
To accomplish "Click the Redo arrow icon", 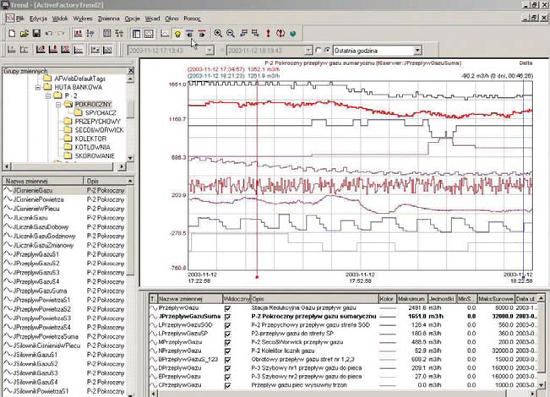I will point(61,33).
